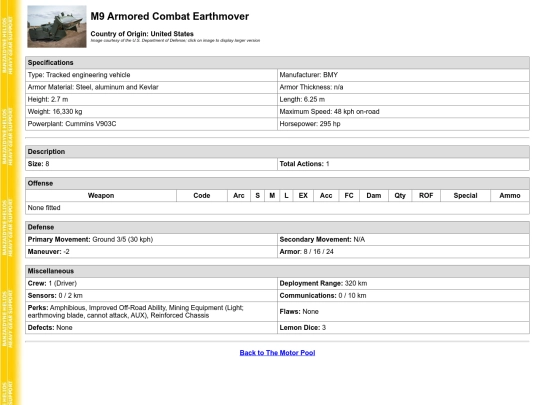540x405 pixels.
Task: Click the Weapon column header
Action: tap(101, 196)
